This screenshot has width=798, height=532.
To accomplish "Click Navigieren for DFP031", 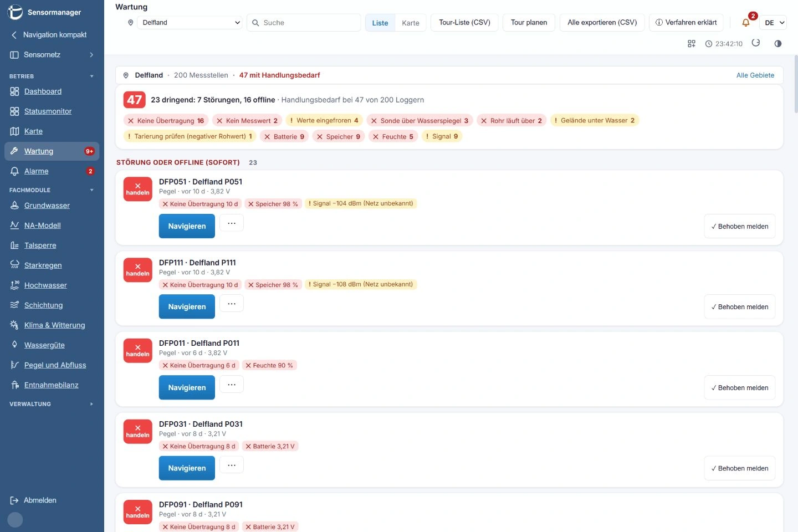I will (x=187, y=468).
